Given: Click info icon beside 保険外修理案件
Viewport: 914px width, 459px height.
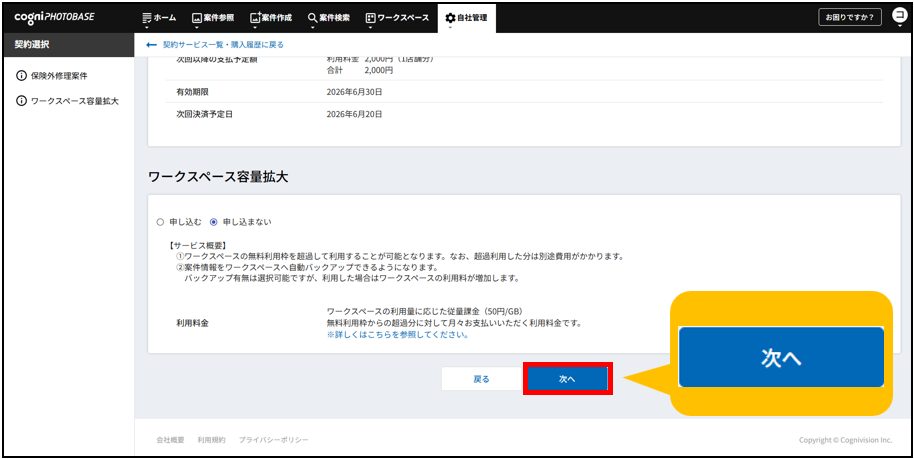Looking at the screenshot, I should pyautogui.click(x=21, y=76).
